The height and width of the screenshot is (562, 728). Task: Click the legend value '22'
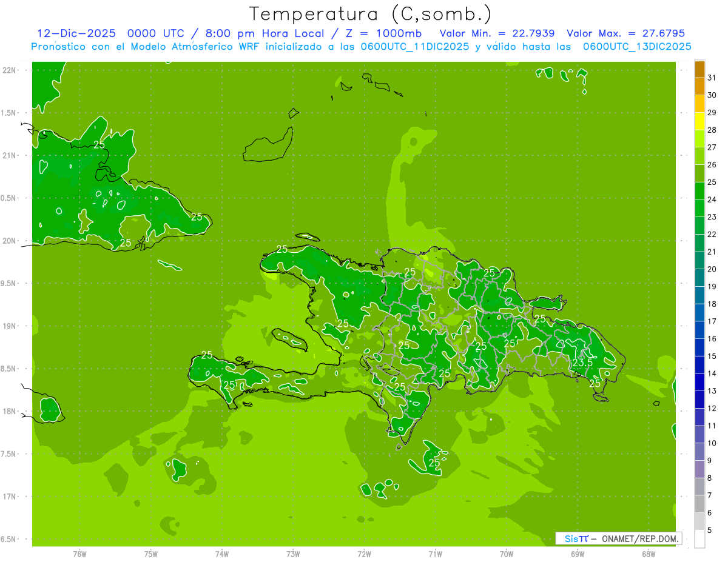tap(712, 234)
